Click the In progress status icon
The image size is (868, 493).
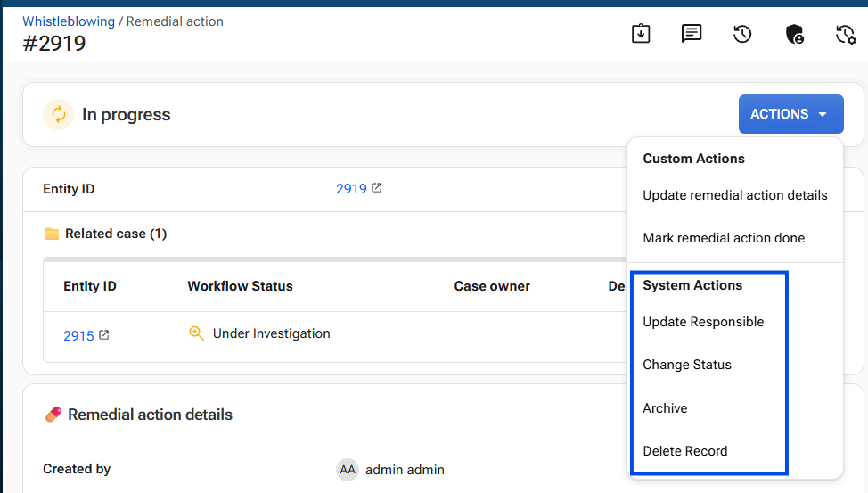pyautogui.click(x=58, y=114)
